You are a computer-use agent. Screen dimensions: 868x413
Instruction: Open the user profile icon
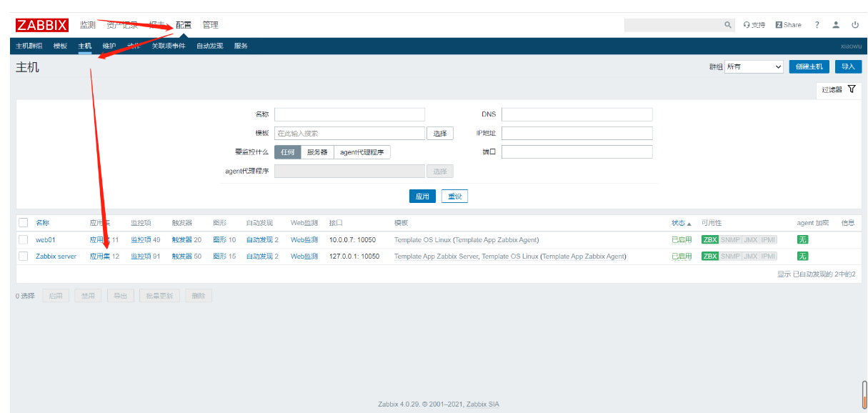coord(836,25)
